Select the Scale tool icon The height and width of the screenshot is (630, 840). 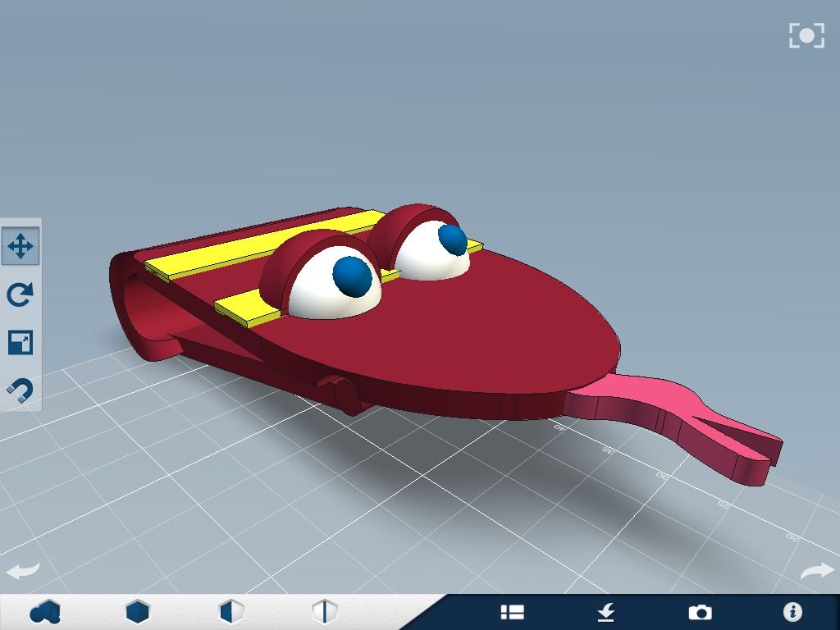pyautogui.click(x=21, y=342)
